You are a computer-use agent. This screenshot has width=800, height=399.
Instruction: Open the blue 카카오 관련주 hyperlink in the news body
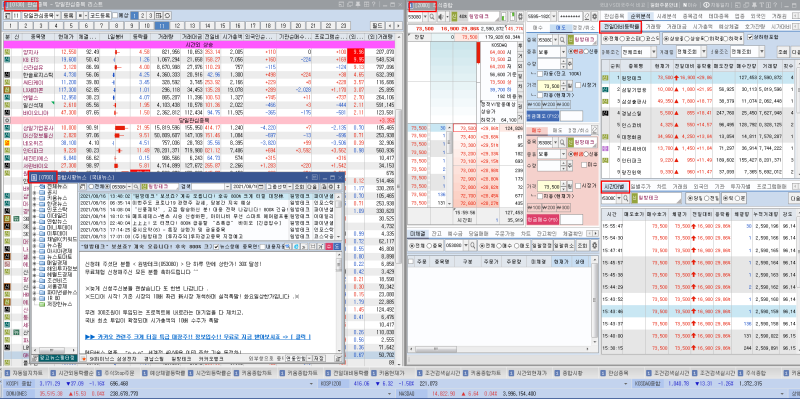[198, 337]
